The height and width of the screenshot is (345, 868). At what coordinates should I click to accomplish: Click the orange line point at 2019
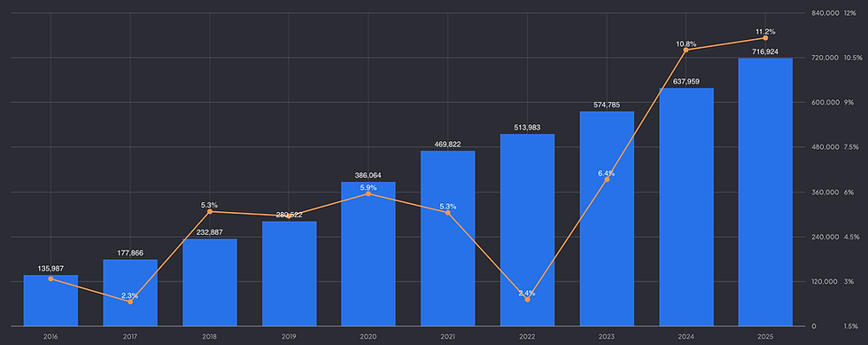[x=289, y=216]
